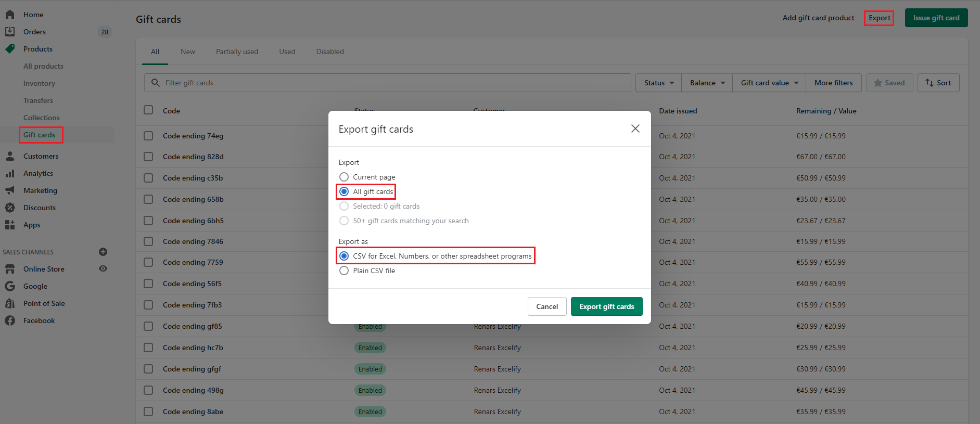Viewport: 980px width, 424px height.
Task: Expand the Balance filter dropdown
Action: (707, 83)
